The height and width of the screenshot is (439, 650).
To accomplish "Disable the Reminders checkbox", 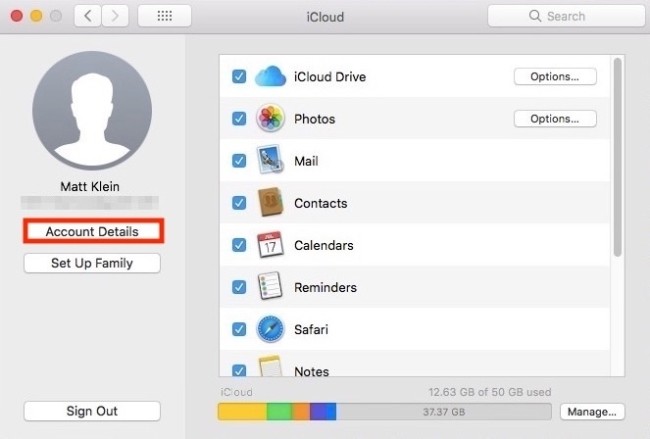I will [239, 287].
